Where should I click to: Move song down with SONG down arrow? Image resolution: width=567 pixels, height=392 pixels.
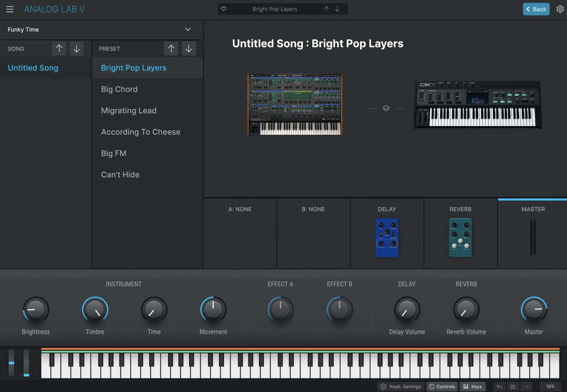pos(77,49)
